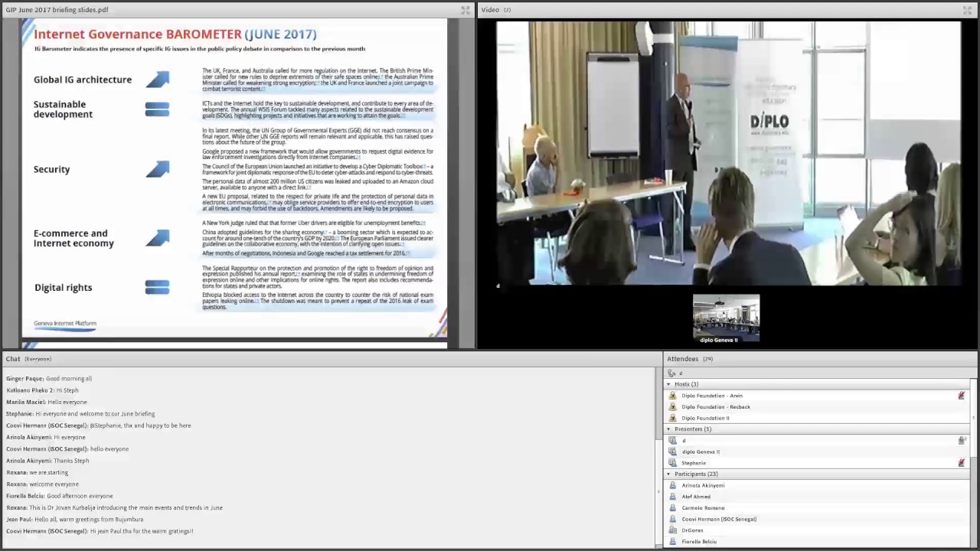Screen dimensions: 980x551
Task: Click Jean Paul's greetings from Bujumbura message
Action: tap(75, 520)
